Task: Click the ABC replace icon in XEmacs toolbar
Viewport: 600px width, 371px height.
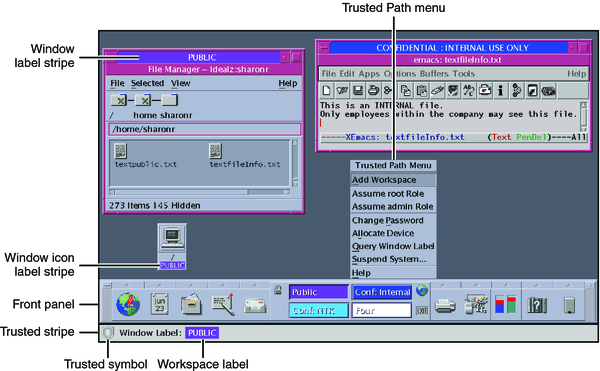Action: 469,91
